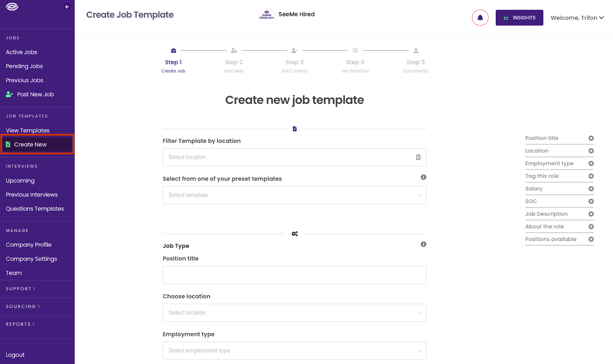613x364 pixels.
Task: Collapse sidebar with the back arrow icon
Action: tap(67, 7)
